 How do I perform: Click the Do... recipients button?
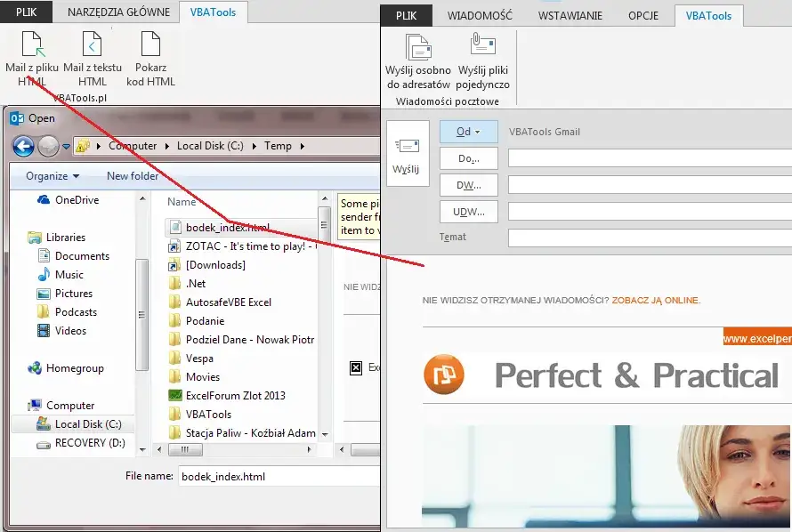point(468,158)
